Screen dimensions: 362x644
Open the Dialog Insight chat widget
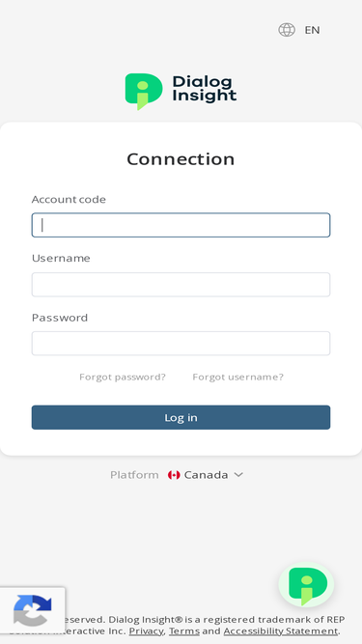click(306, 585)
